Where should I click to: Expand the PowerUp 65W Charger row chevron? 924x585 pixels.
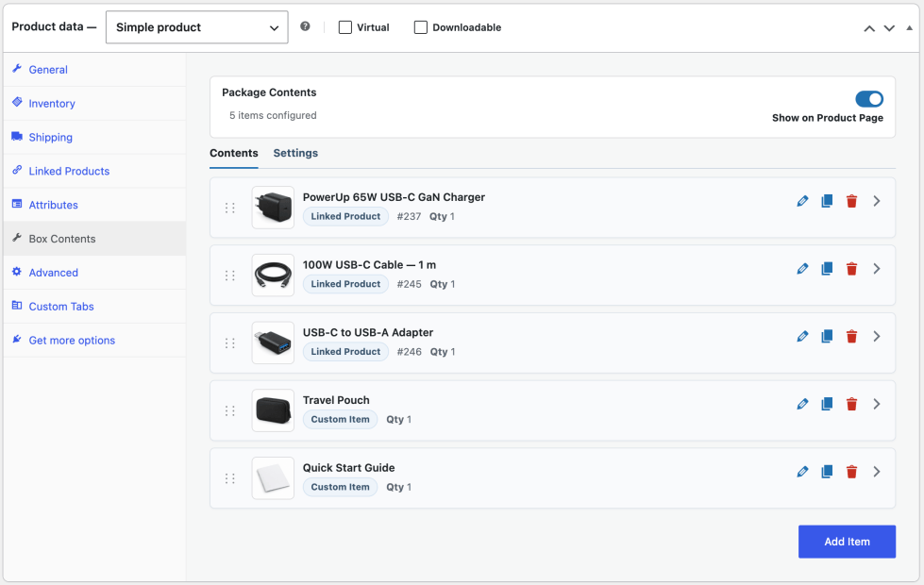(x=877, y=202)
